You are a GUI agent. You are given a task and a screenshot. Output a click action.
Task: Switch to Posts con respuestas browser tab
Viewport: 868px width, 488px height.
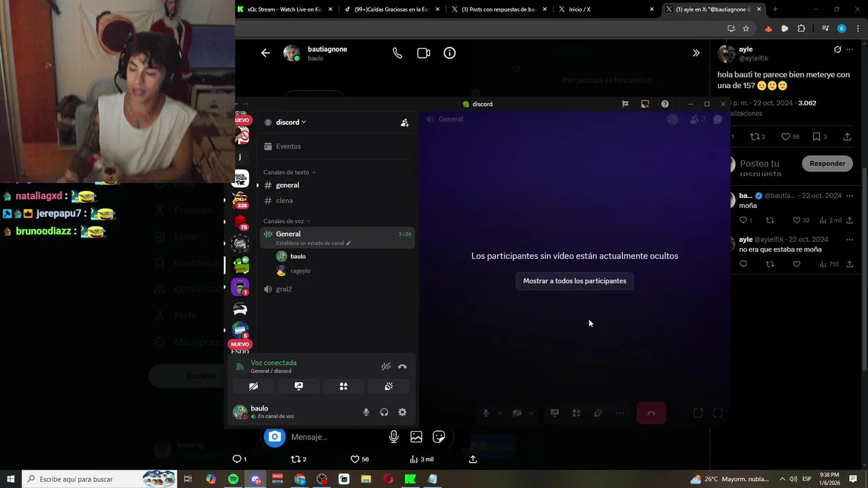point(499,9)
